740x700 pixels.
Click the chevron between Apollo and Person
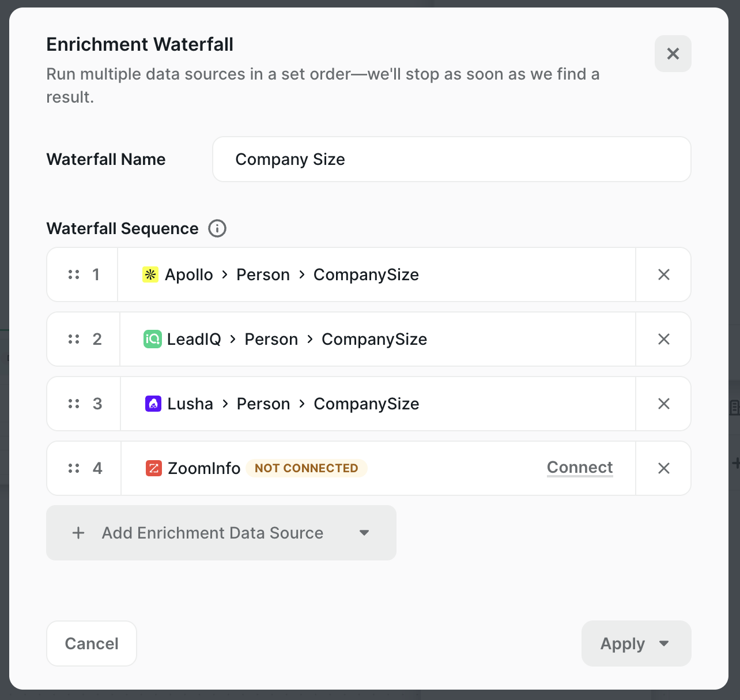click(x=224, y=275)
